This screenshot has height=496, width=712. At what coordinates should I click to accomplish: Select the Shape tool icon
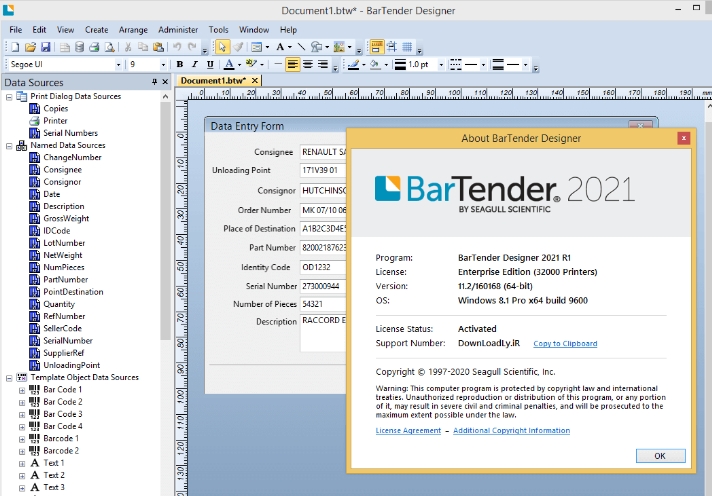(316, 47)
